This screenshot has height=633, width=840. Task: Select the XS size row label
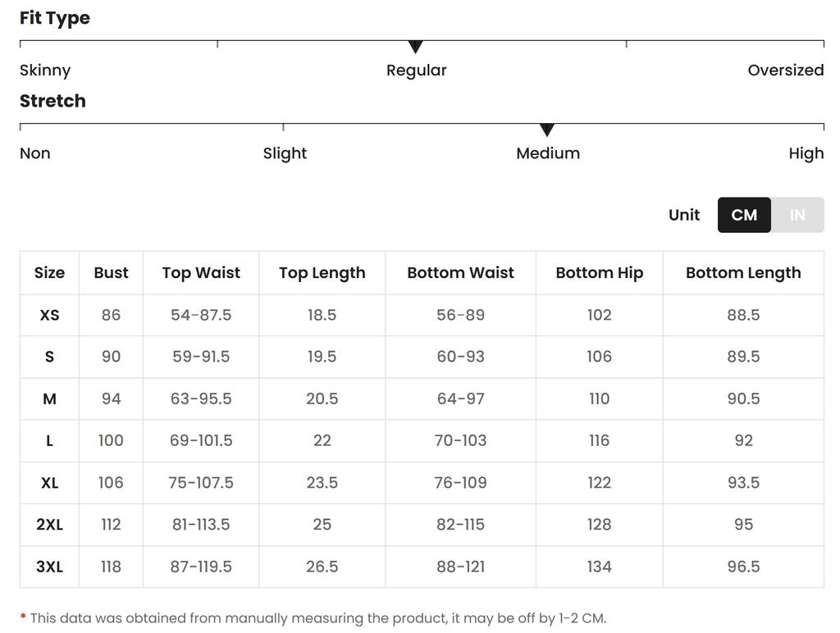pyautogui.click(x=49, y=315)
